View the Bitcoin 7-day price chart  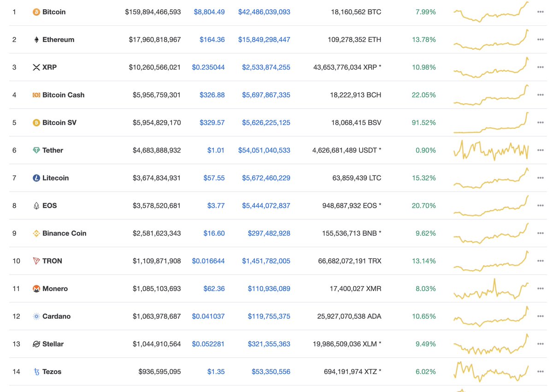coord(491,12)
